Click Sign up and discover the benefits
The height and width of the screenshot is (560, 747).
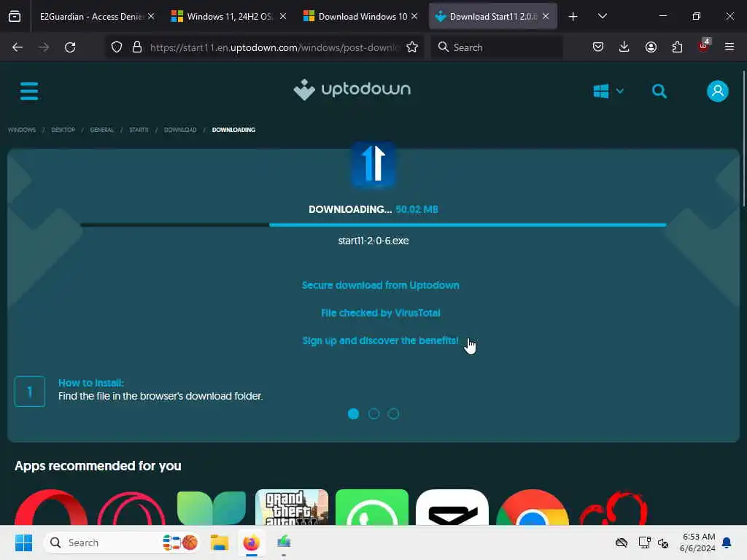[380, 341]
